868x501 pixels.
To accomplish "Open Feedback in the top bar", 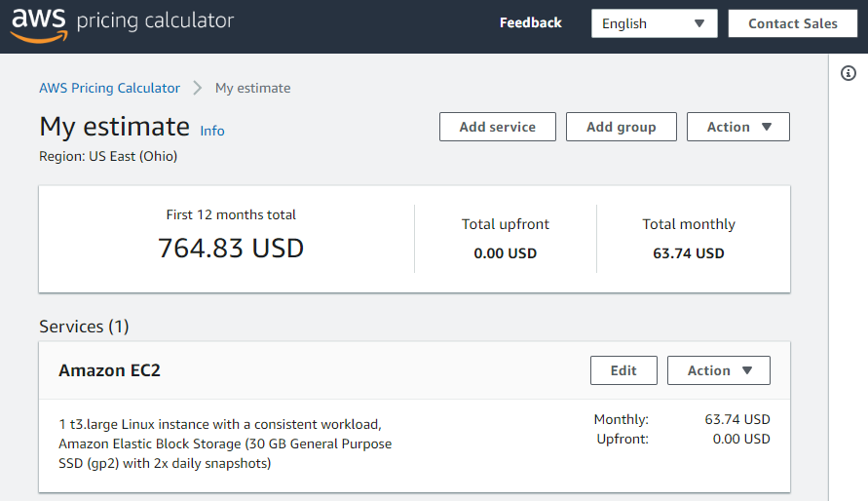I will pos(530,23).
